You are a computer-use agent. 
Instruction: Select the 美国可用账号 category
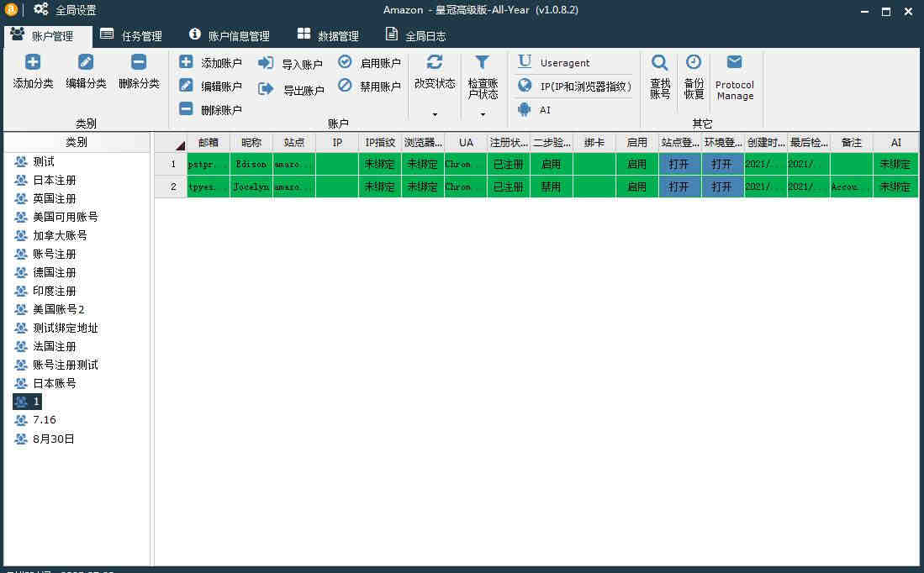pos(56,217)
